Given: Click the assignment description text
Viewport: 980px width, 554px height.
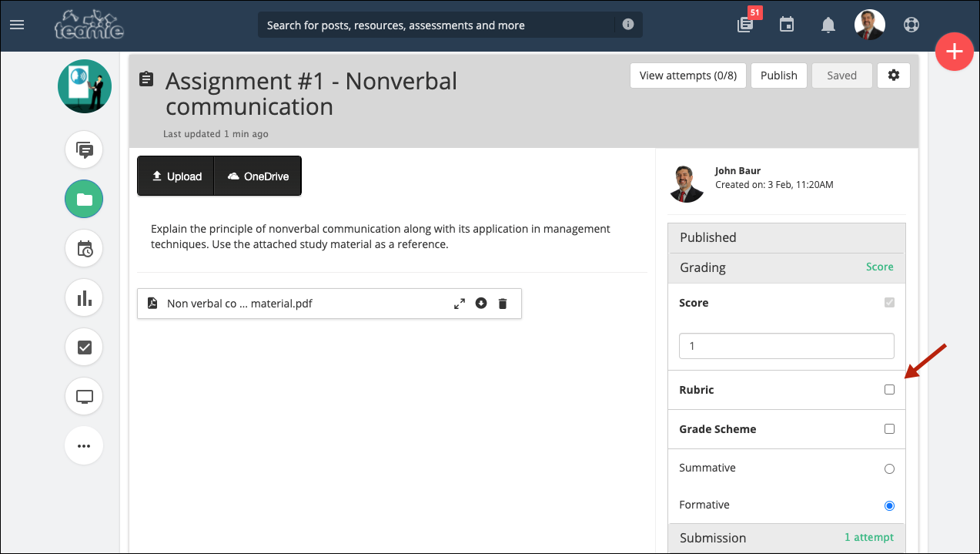Looking at the screenshot, I should click(380, 237).
